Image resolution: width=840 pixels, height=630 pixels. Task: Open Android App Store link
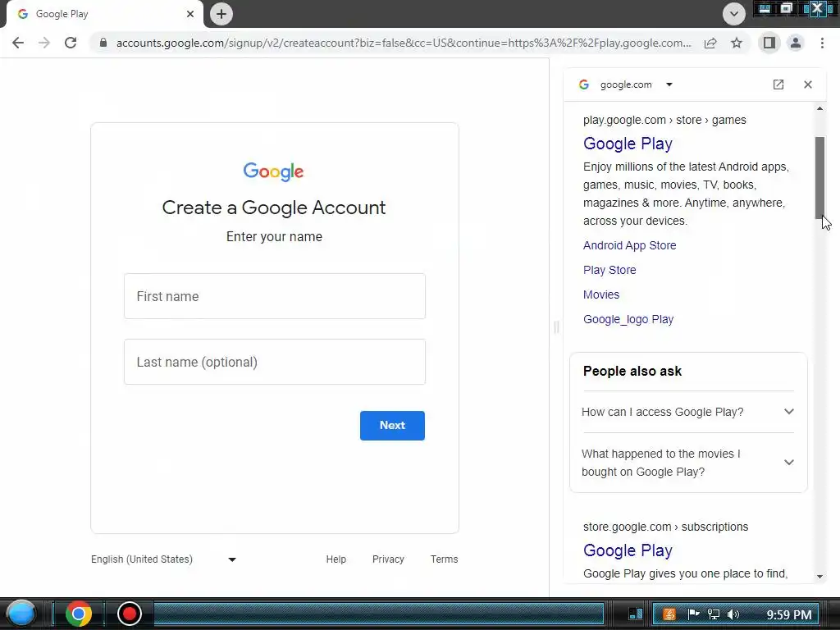click(x=629, y=245)
